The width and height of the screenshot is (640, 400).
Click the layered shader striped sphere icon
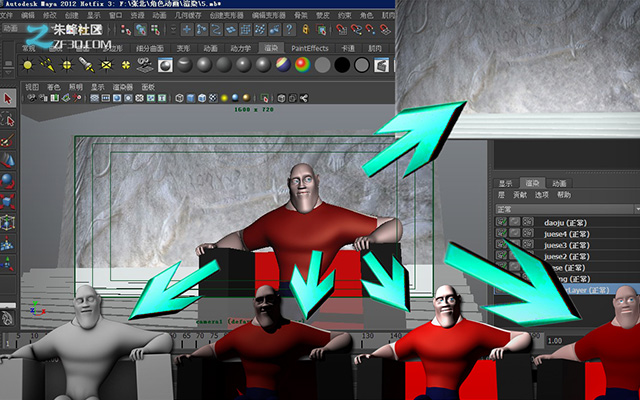(x=283, y=65)
